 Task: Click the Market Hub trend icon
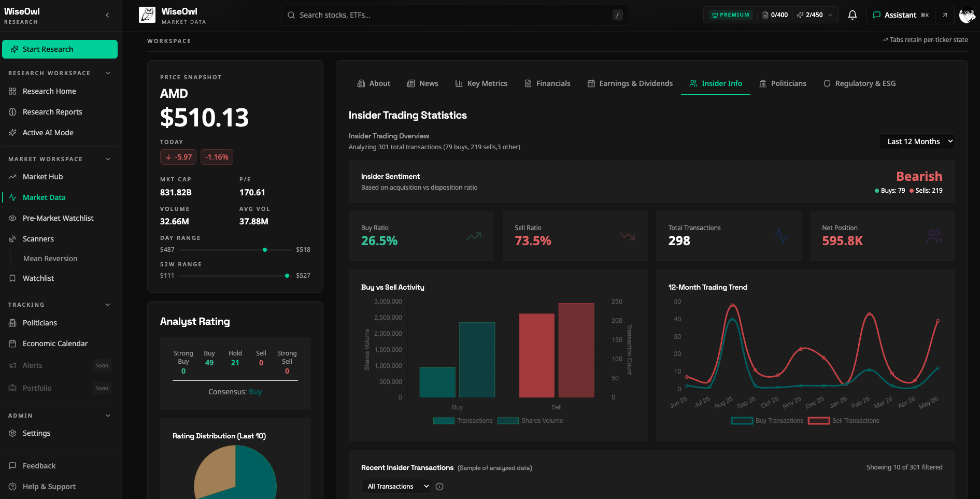click(x=12, y=177)
